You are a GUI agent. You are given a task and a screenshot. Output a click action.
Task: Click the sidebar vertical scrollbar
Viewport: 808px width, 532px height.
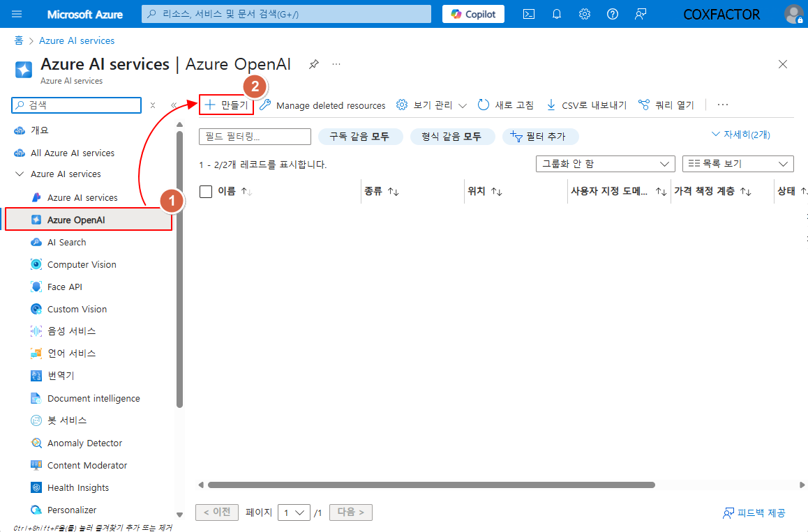click(x=179, y=269)
